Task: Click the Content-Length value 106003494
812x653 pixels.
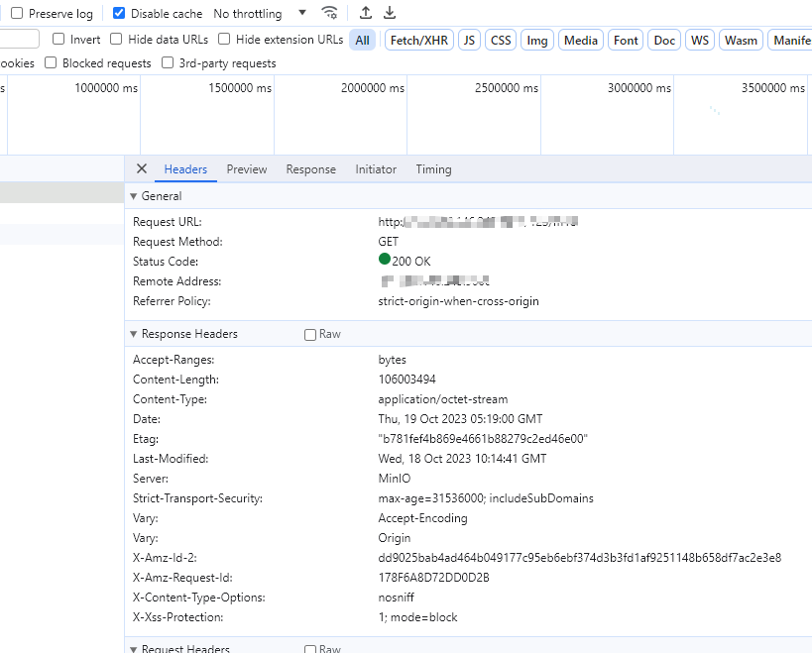Action: click(406, 380)
